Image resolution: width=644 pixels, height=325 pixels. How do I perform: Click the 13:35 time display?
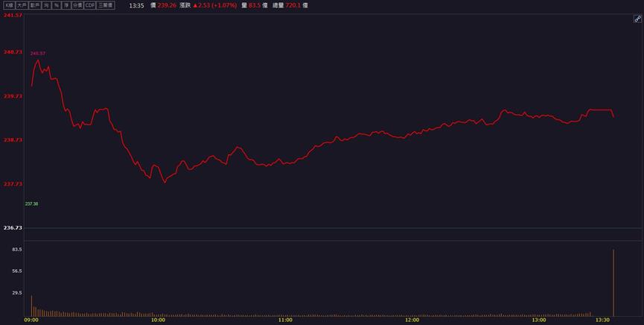(136, 6)
